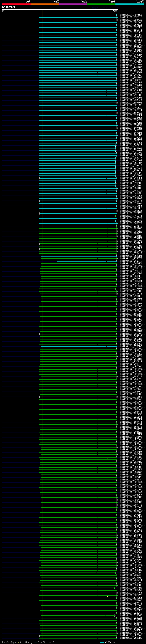The width and height of the screenshot is (146, 644).
Task: Click the BB908545 query name
Action: pos(8,7)
